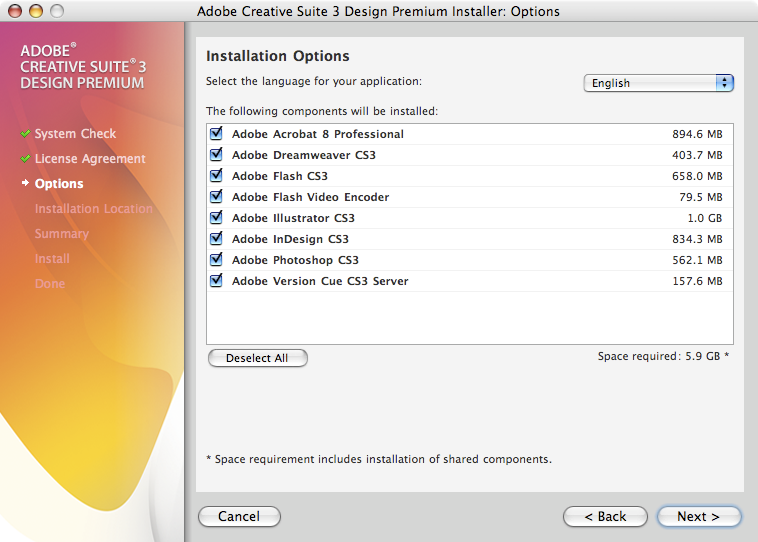758x542 pixels.
Task: Click the Cancel button
Action: [x=239, y=516]
